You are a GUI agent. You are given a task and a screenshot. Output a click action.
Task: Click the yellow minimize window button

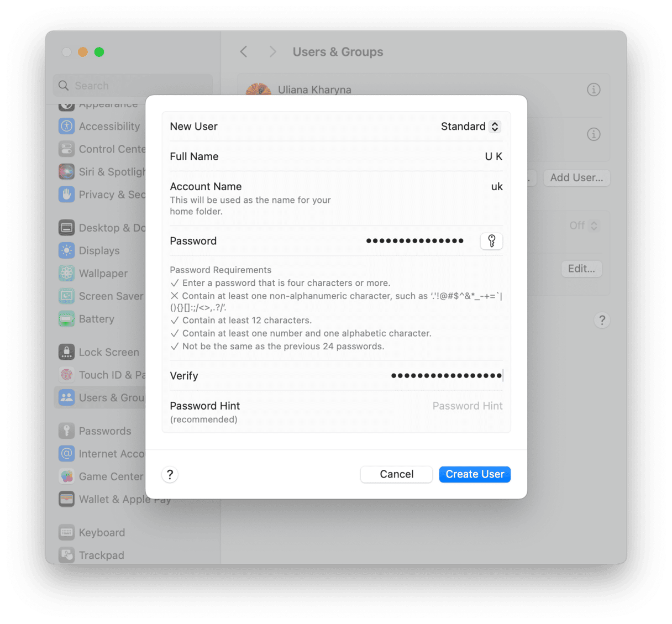[x=82, y=52]
